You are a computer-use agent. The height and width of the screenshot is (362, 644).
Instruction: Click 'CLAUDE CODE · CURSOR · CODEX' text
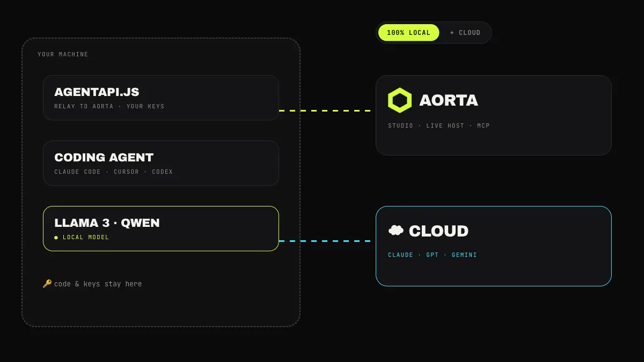click(114, 172)
